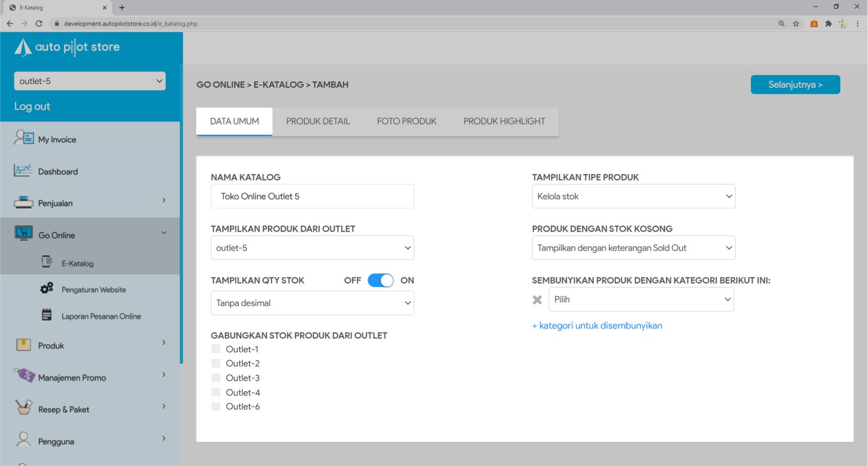The width and height of the screenshot is (868, 466).
Task: Click the Laporan Pesanan Online icon
Action: click(x=47, y=315)
